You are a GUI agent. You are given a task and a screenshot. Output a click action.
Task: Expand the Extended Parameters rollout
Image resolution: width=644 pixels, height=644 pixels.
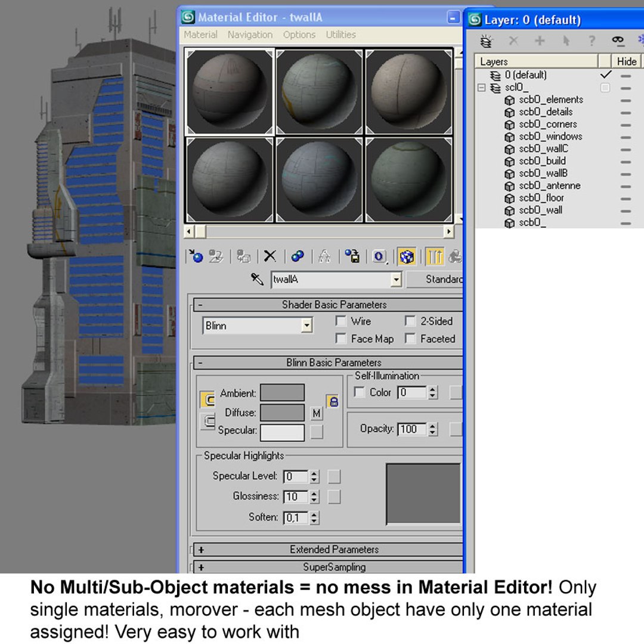pos(201,550)
